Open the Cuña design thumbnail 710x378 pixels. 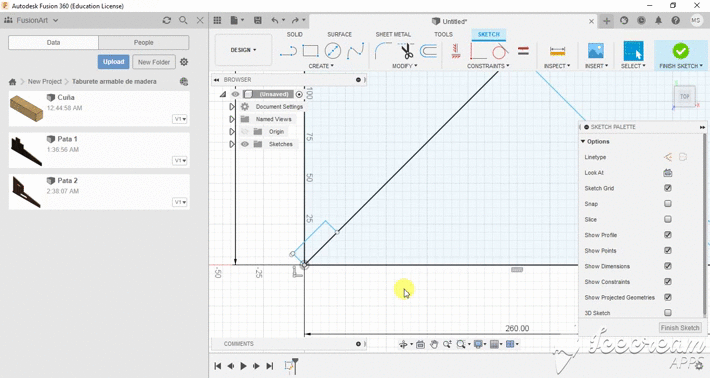click(x=26, y=109)
